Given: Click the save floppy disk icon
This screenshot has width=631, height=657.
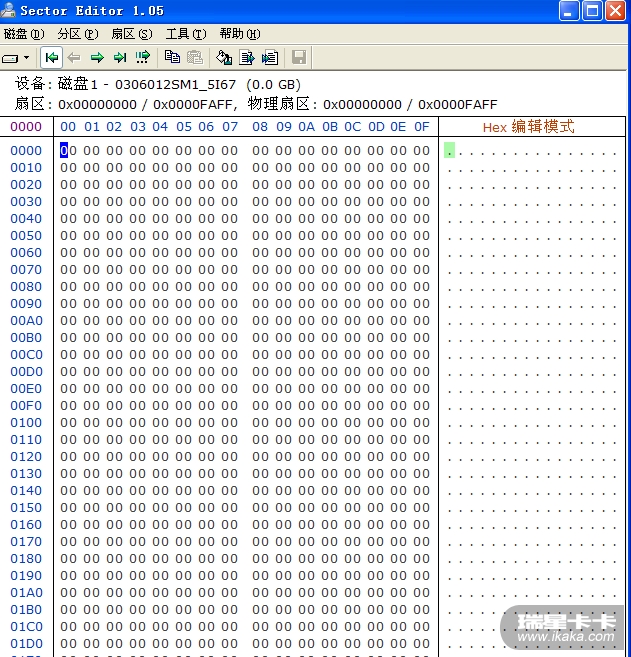Looking at the screenshot, I should click(x=298, y=57).
